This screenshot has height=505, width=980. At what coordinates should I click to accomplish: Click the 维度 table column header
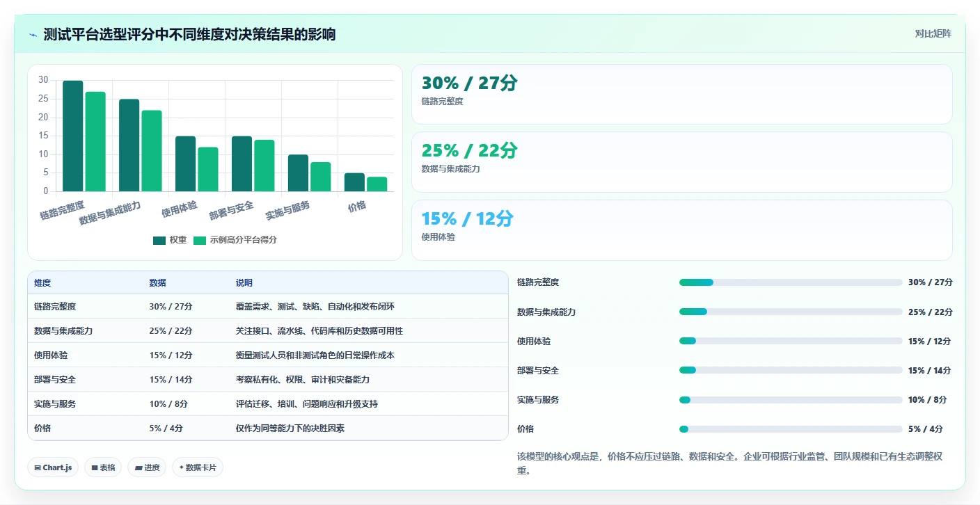point(42,283)
